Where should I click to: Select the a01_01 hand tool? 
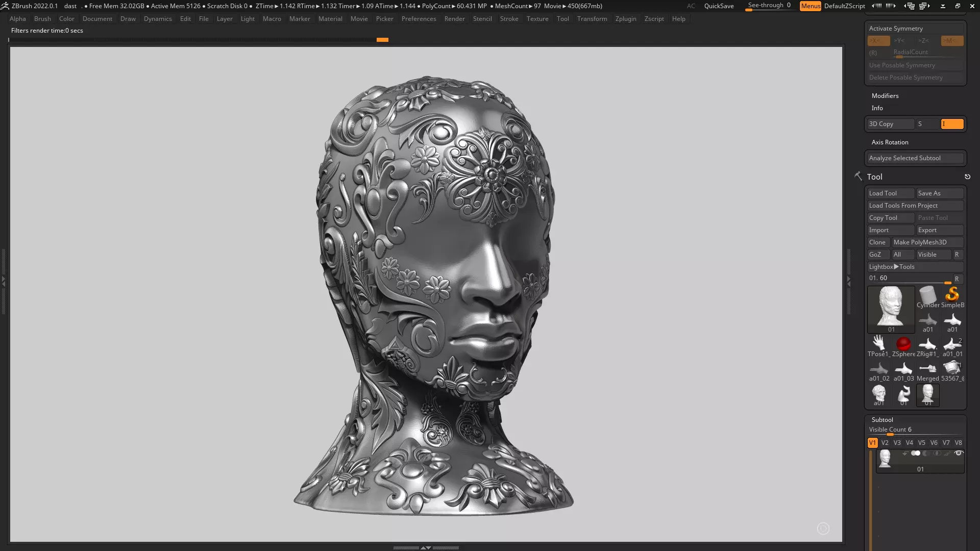click(952, 346)
